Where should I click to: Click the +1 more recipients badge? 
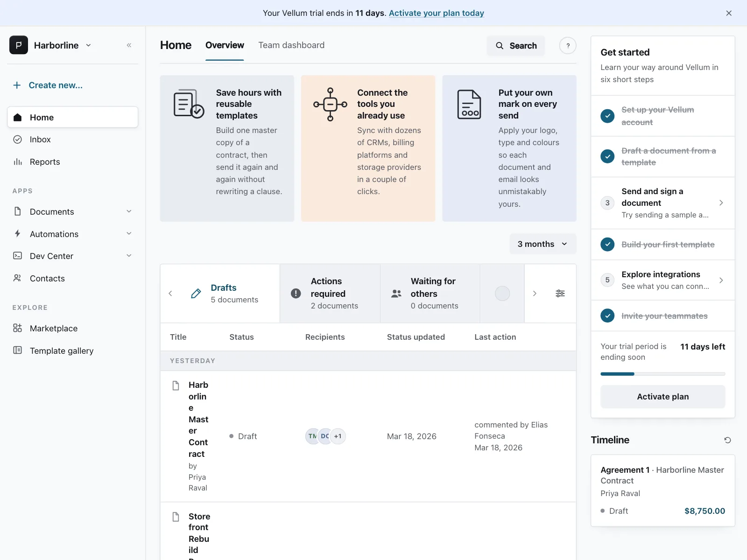pos(338,436)
